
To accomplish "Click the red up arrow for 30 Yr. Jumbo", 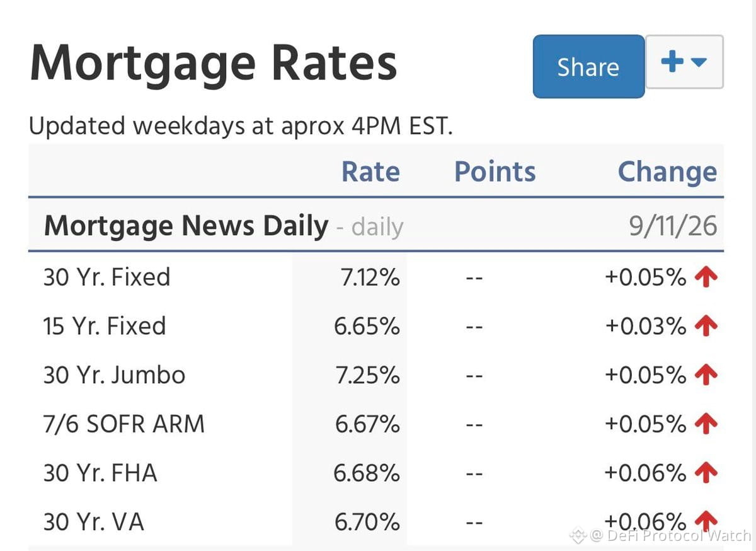I will [x=706, y=375].
